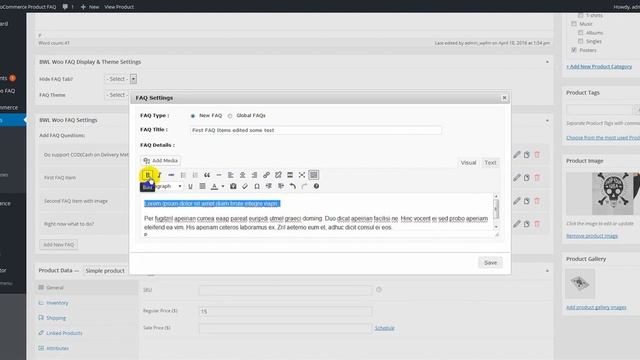Click Choose from the most used tags link
The width and height of the screenshot is (640, 360).
click(x=603, y=138)
